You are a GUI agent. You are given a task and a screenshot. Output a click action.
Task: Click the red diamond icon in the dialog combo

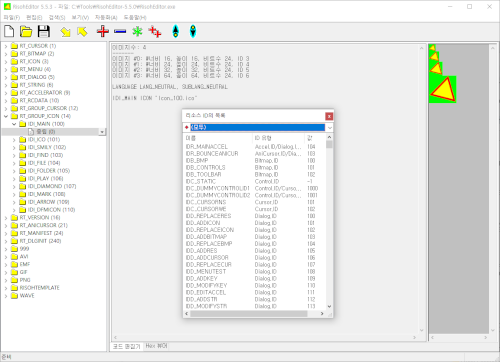(187, 127)
